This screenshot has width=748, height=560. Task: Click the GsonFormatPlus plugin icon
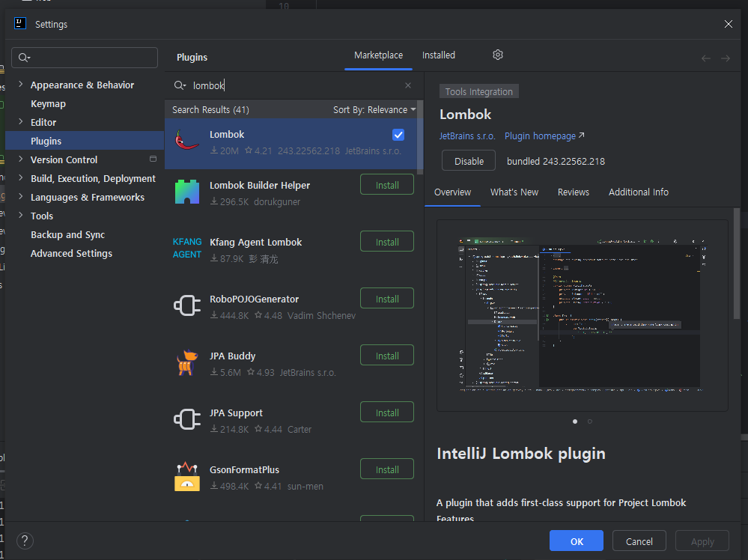(187, 476)
